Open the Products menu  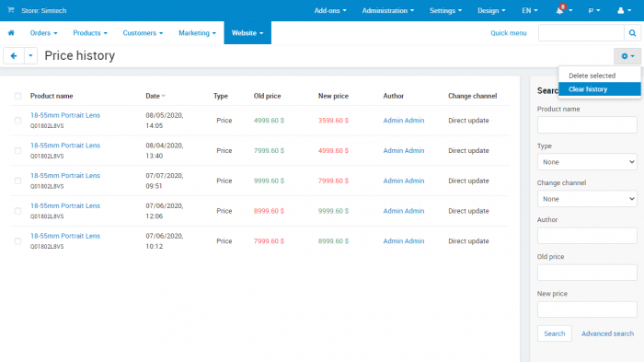[x=90, y=33]
